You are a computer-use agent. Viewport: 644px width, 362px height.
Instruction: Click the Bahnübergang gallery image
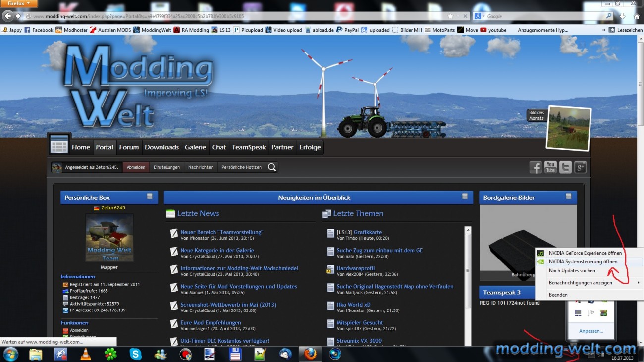click(528, 243)
